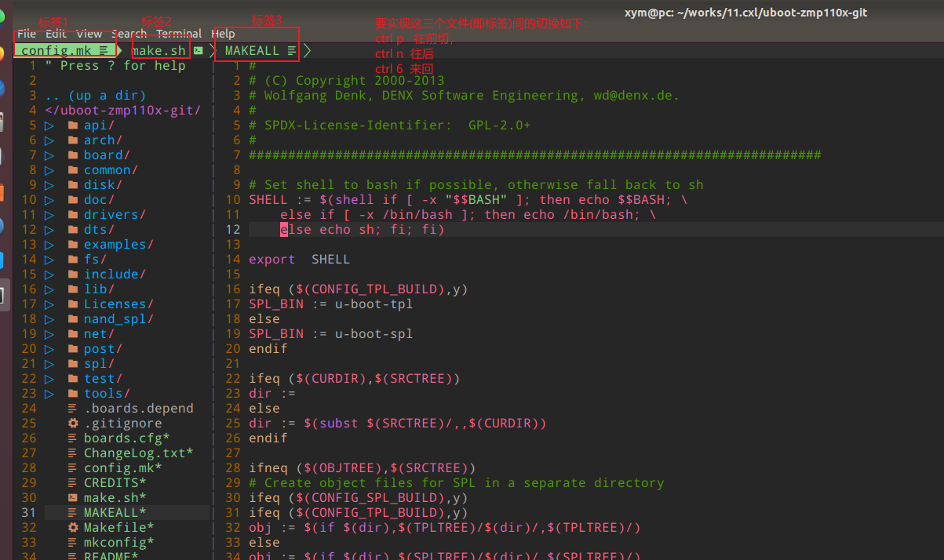The width and height of the screenshot is (944, 560).
Task: Click 'else echo sh; fi; fi)' line
Action: 362,230
